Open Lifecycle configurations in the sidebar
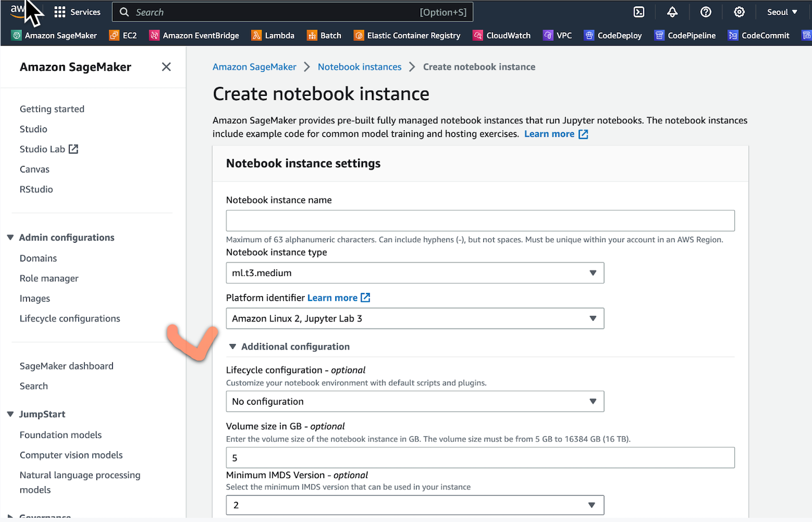 [70, 319]
